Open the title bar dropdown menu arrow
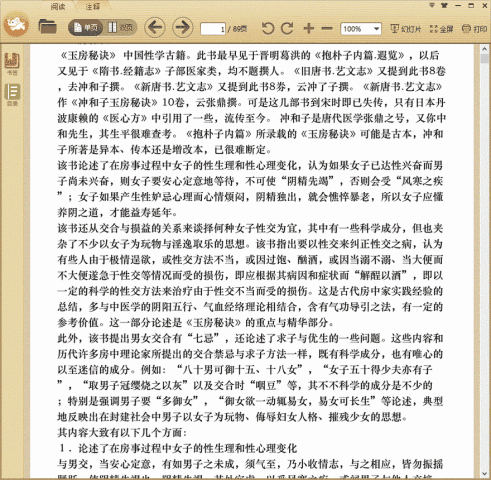The height and width of the screenshot is (480, 491). [x=432, y=5]
